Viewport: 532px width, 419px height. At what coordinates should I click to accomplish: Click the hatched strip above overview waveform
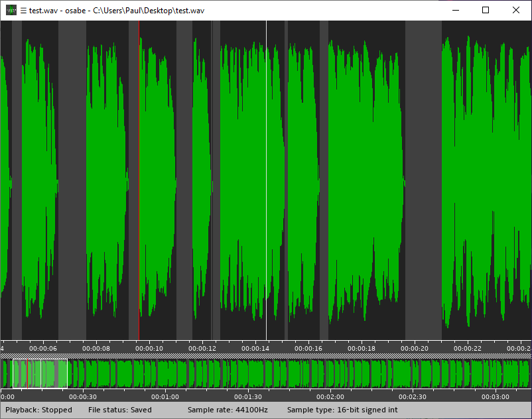(x=266, y=356)
